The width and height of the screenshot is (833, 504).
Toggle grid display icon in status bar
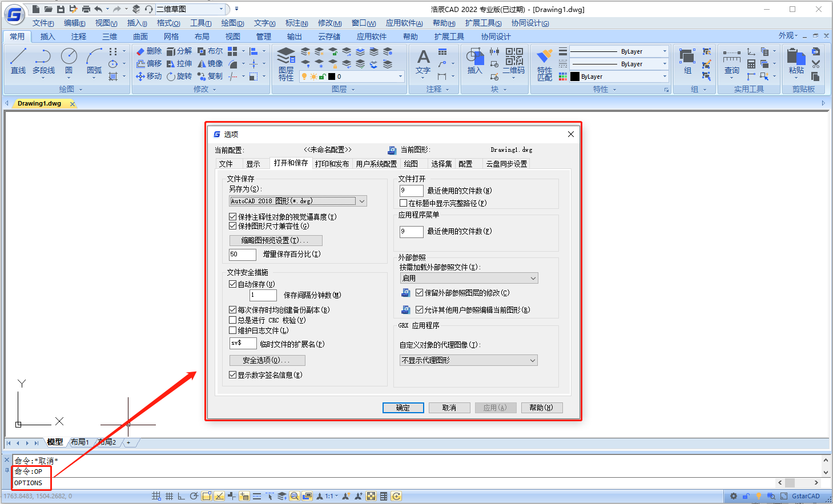click(x=169, y=497)
